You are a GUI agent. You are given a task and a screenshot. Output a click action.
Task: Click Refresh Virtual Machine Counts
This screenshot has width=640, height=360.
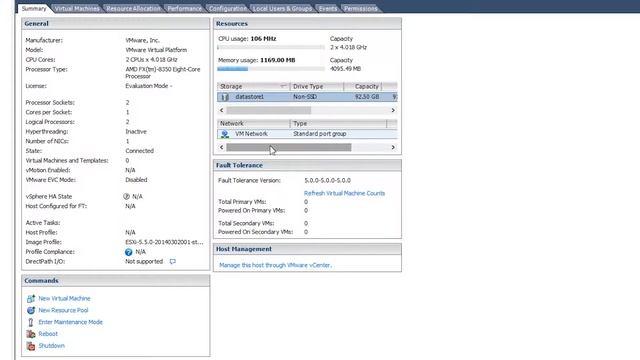tap(344, 193)
